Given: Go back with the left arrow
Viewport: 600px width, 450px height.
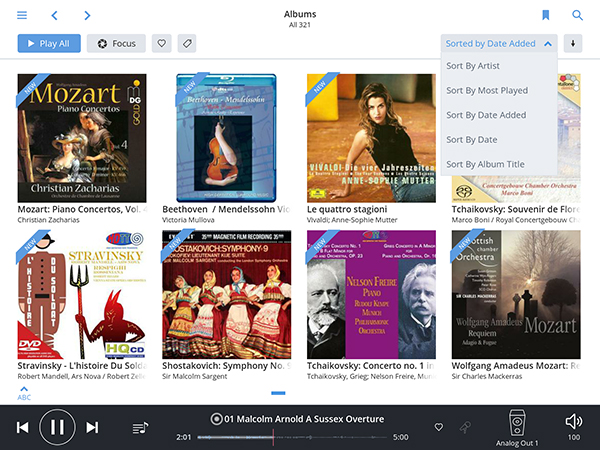Looking at the screenshot, I should pyautogui.click(x=54, y=15).
